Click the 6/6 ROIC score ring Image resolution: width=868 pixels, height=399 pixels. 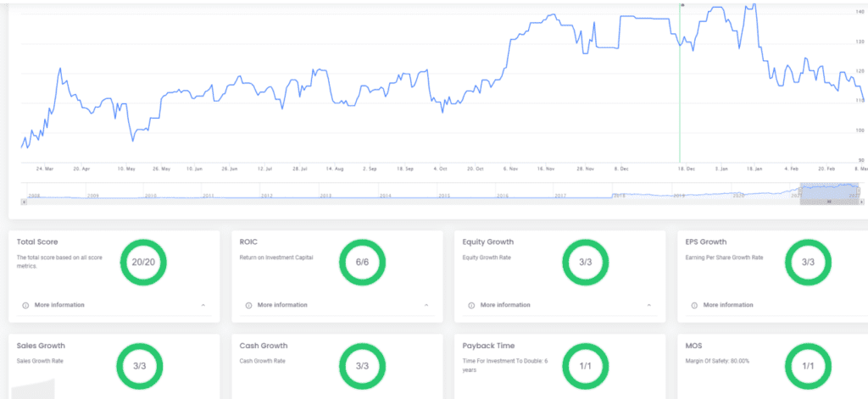coord(362,263)
